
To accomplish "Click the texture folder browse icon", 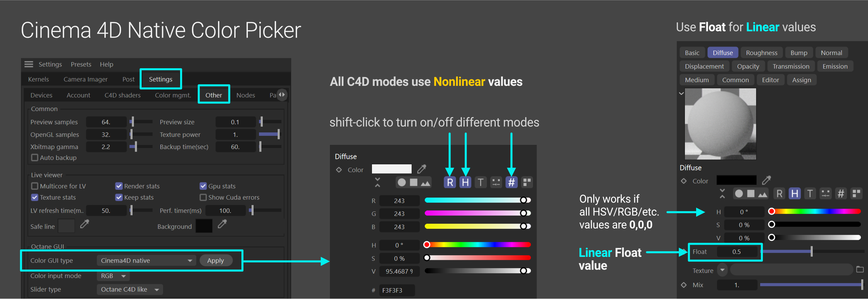I will (x=860, y=269).
